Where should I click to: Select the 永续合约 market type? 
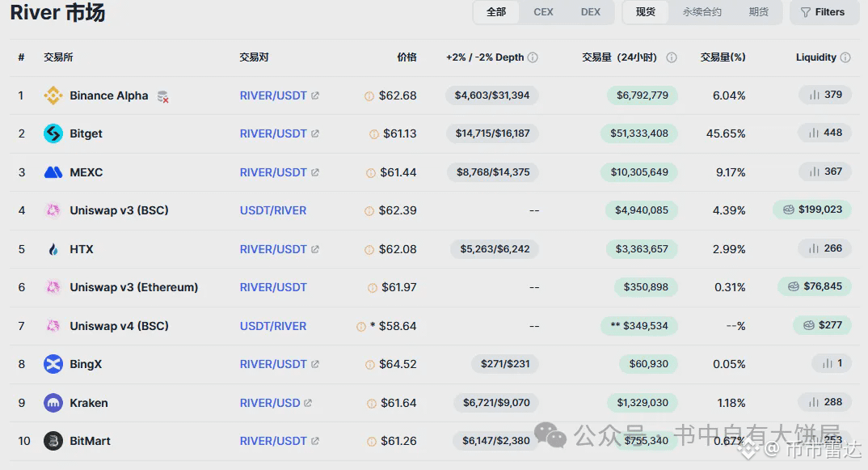click(702, 12)
